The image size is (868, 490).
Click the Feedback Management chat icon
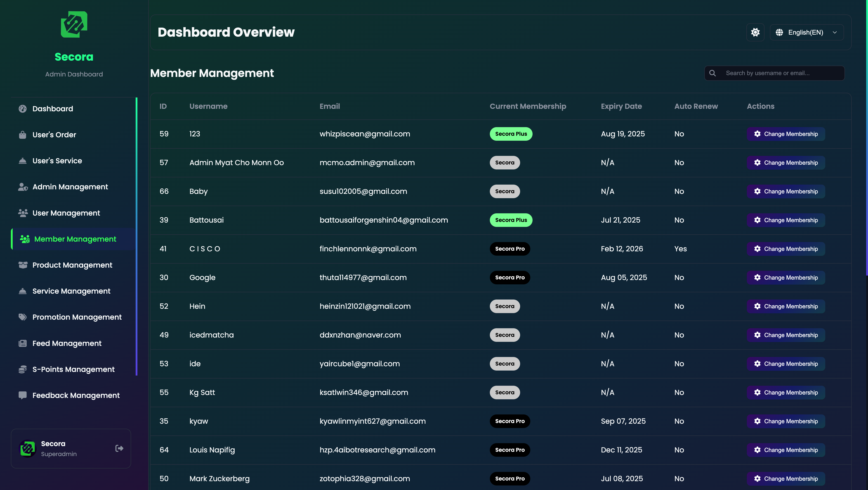pyautogui.click(x=23, y=395)
